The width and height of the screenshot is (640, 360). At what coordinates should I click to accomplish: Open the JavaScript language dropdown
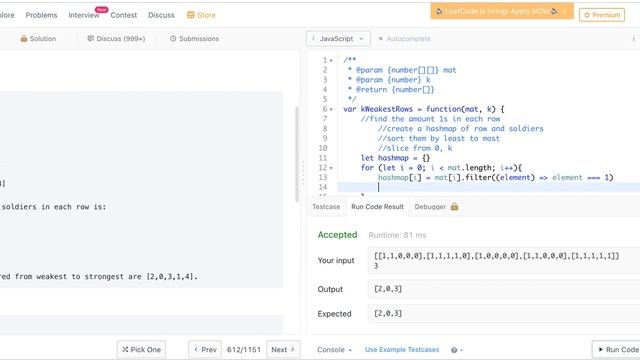[338, 39]
